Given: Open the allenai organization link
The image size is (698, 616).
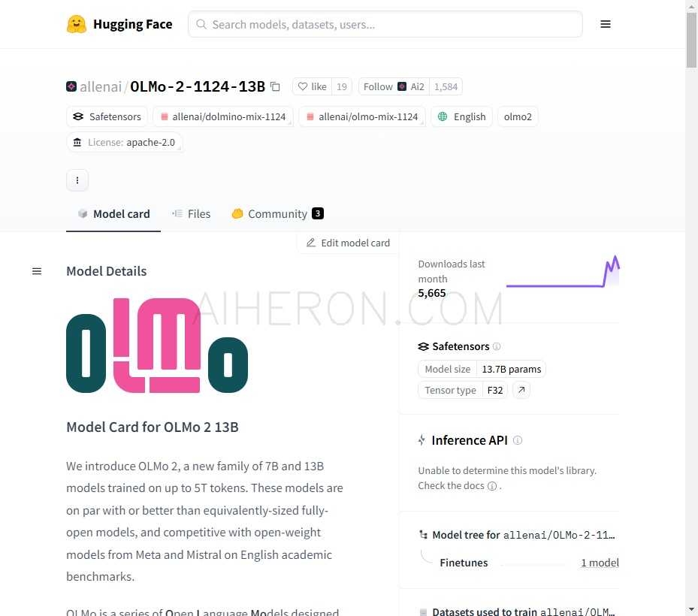Looking at the screenshot, I should pyautogui.click(x=100, y=86).
